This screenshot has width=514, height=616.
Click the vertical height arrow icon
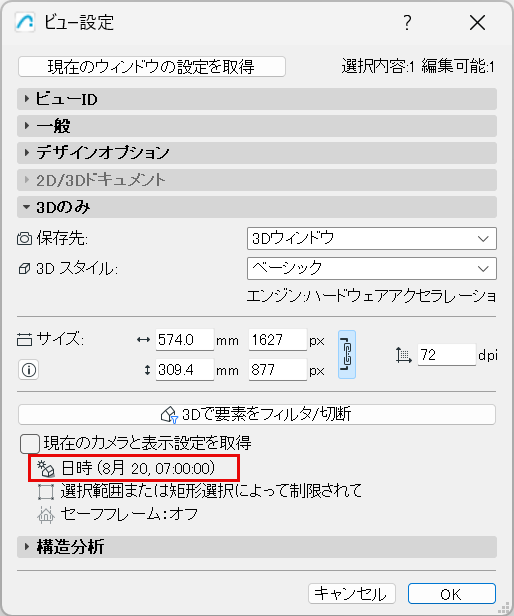pos(147,370)
